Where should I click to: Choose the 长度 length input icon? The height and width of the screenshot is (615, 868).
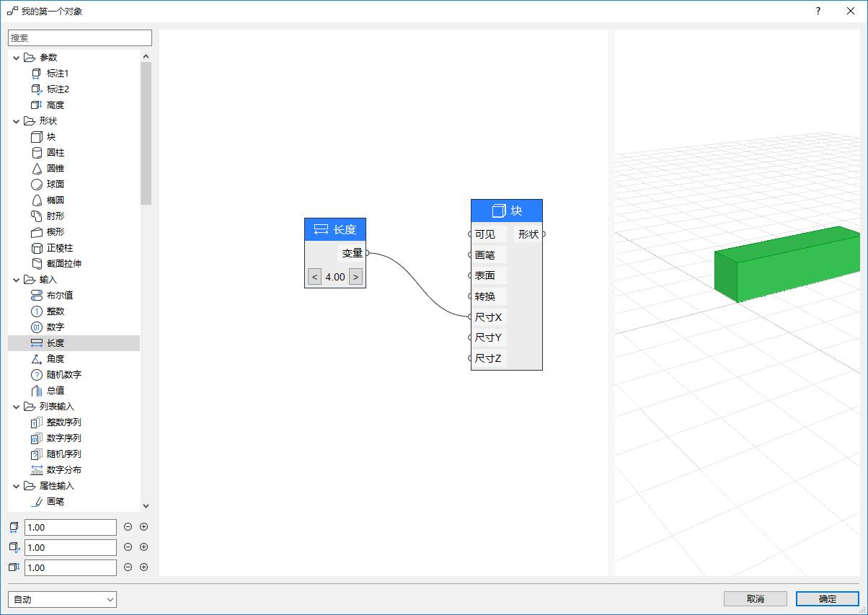tap(37, 343)
